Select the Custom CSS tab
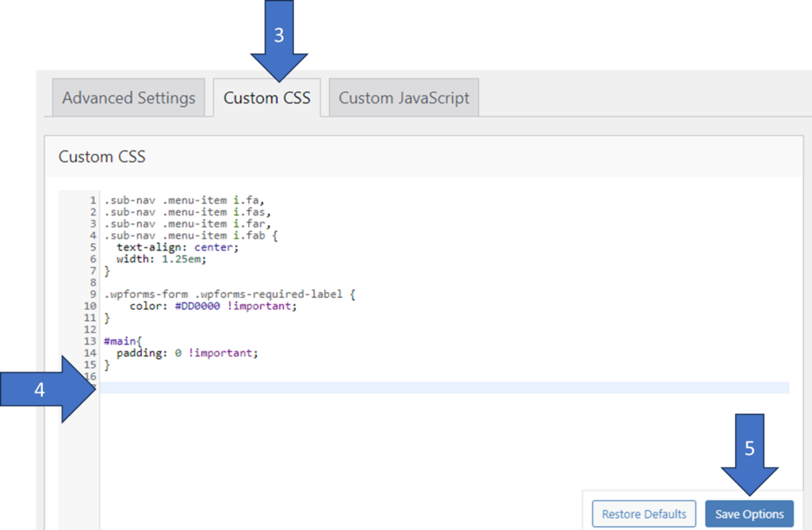This screenshot has width=812, height=530. tap(266, 98)
